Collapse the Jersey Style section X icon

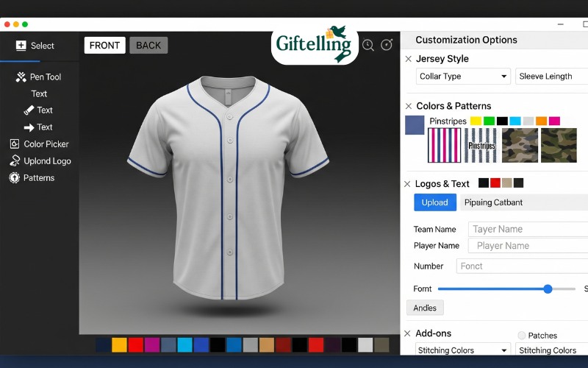click(409, 59)
